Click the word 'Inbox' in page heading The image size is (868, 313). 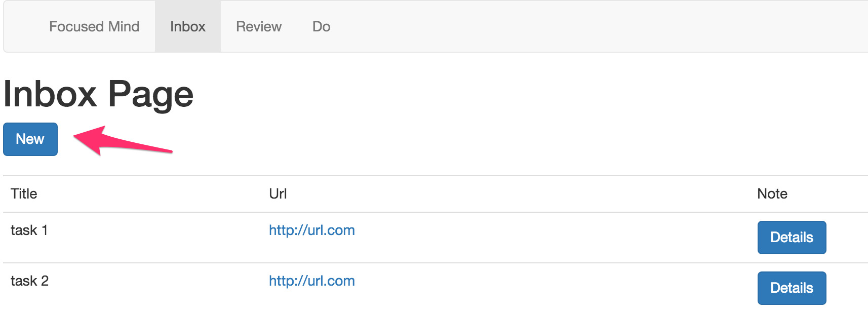click(50, 95)
